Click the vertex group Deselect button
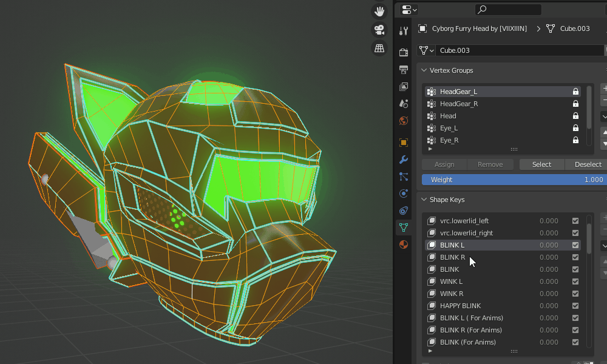This screenshot has width=607, height=364. (586, 164)
